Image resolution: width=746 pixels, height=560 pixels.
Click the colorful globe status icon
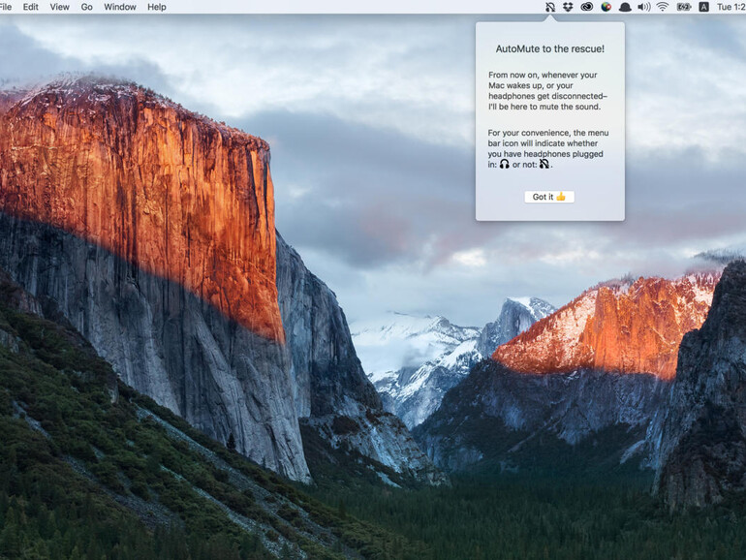coord(606,7)
